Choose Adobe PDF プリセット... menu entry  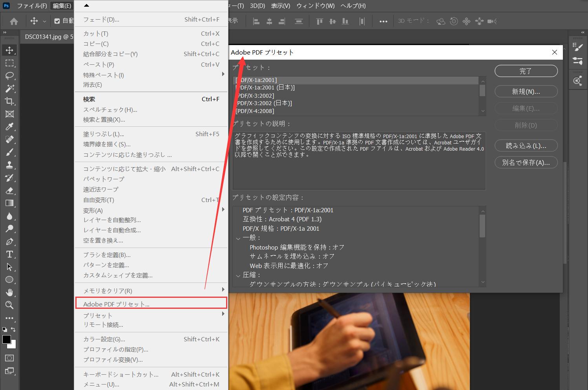151,303
